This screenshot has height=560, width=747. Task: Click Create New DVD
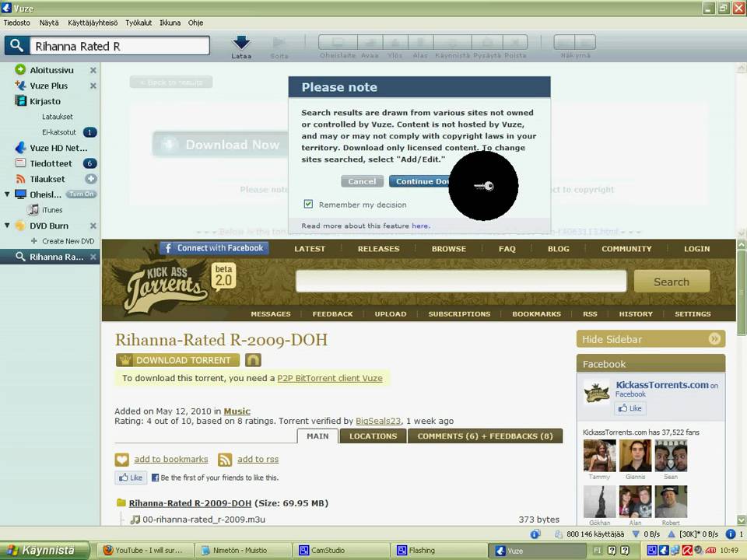[x=68, y=241]
